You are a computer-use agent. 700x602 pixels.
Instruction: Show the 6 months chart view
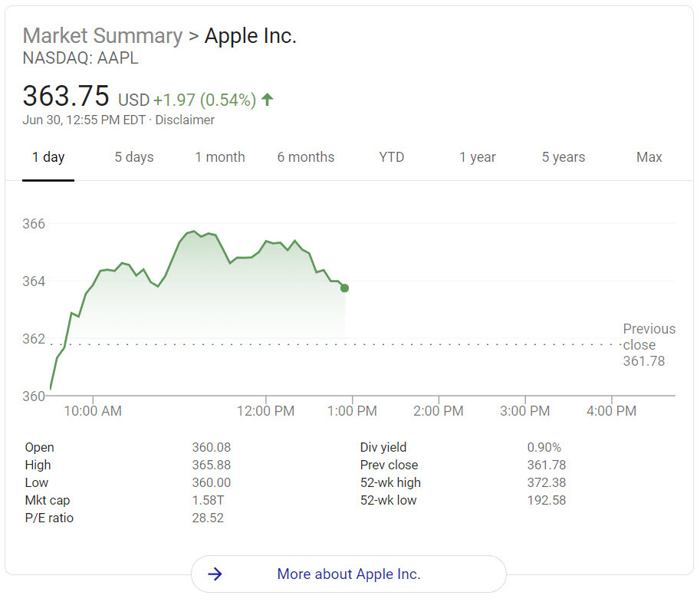[306, 157]
